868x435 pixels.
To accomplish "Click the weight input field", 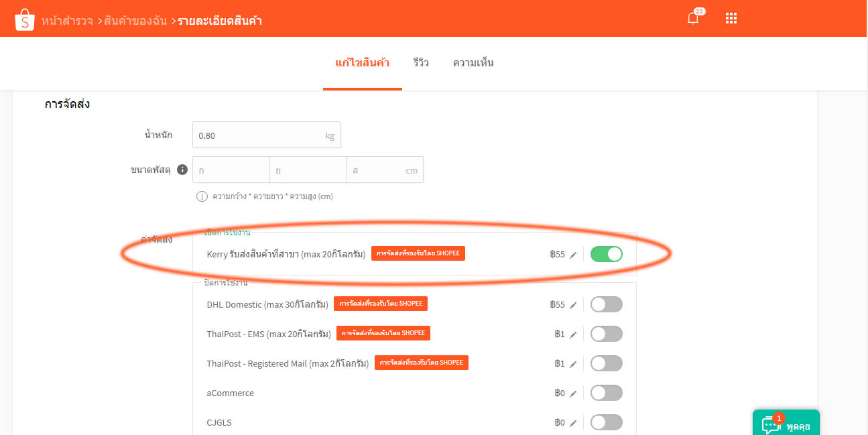I will [x=266, y=135].
